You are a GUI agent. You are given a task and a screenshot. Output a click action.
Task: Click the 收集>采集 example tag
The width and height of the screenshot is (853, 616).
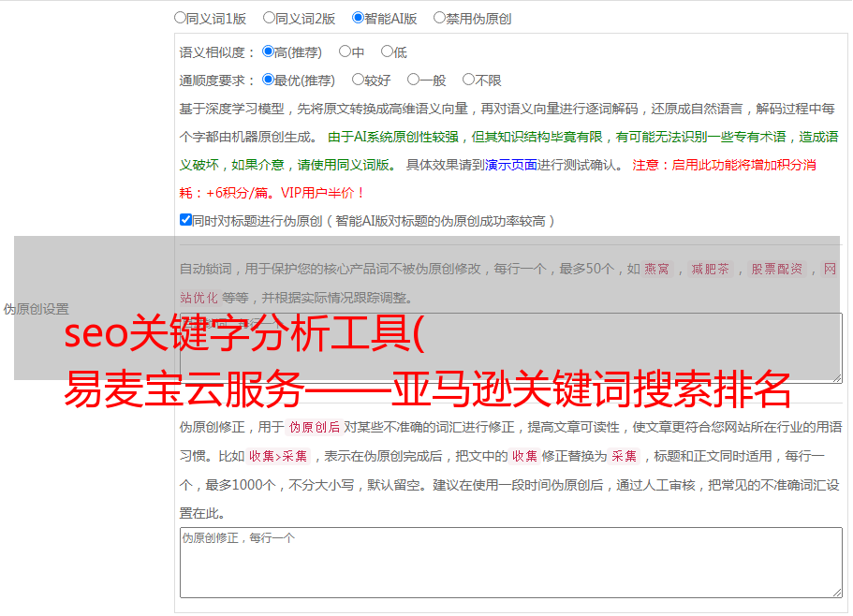click(x=278, y=456)
